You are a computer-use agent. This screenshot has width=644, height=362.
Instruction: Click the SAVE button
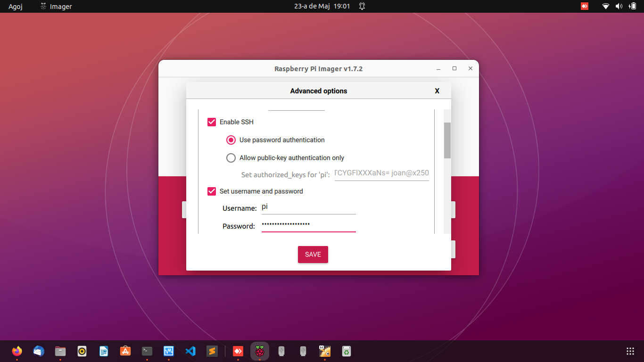pyautogui.click(x=313, y=255)
